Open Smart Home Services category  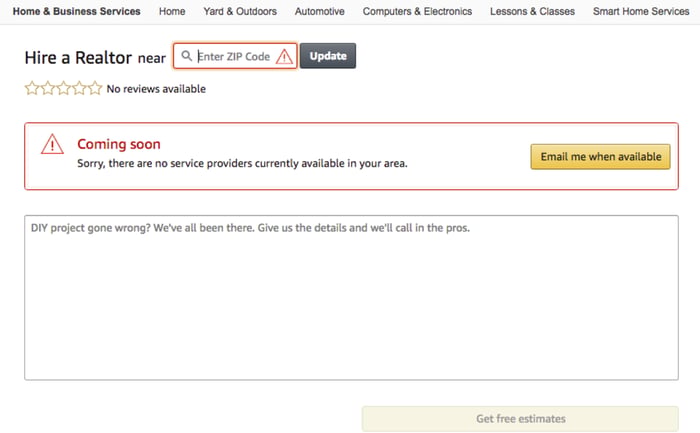(x=641, y=11)
